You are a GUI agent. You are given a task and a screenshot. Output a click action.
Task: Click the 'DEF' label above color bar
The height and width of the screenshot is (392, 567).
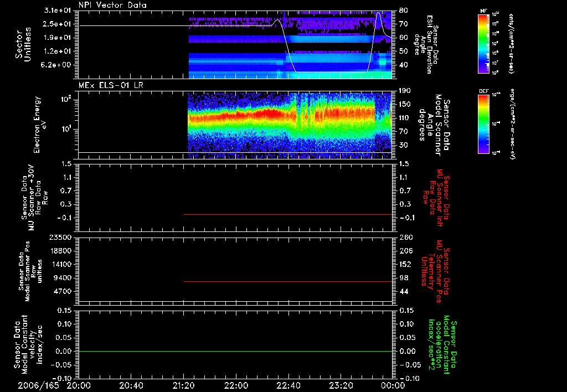pyautogui.click(x=484, y=91)
